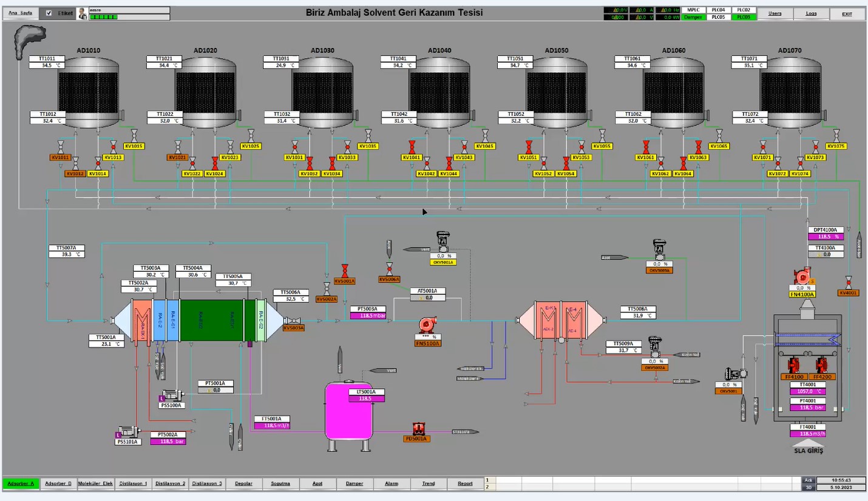The height and width of the screenshot is (501, 868).
Task: Click the PT5002A bar value
Action: pos(168,442)
